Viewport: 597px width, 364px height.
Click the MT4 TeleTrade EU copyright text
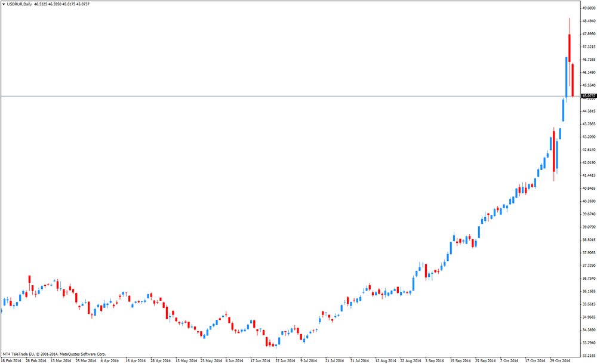[54, 354]
